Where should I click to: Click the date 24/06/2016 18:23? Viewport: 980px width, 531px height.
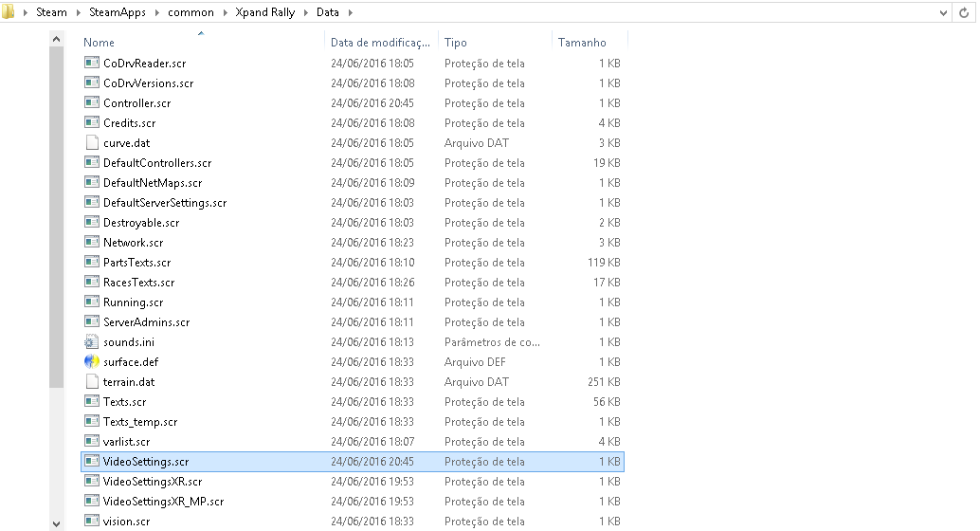[372, 243]
